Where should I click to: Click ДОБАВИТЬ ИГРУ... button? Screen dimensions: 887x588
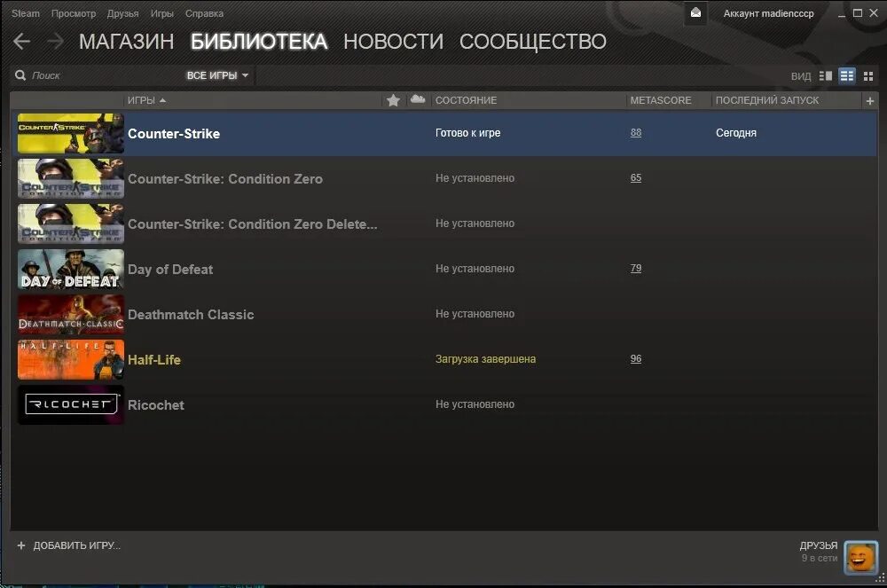coord(76,545)
